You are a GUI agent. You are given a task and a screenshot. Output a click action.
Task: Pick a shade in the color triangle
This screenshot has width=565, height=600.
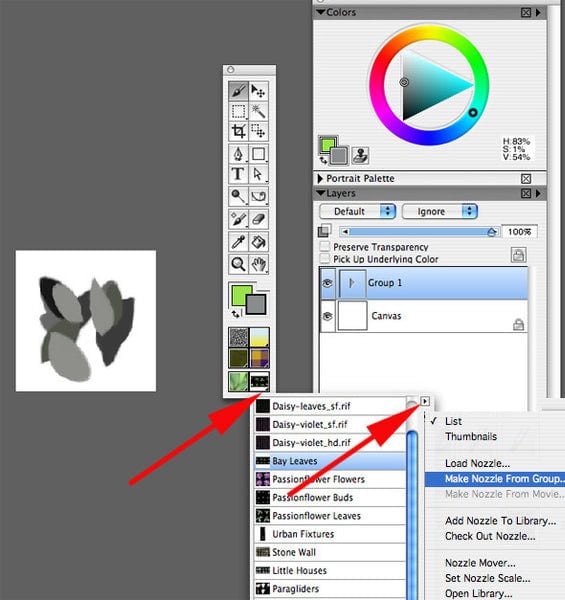[x=428, y=87]
